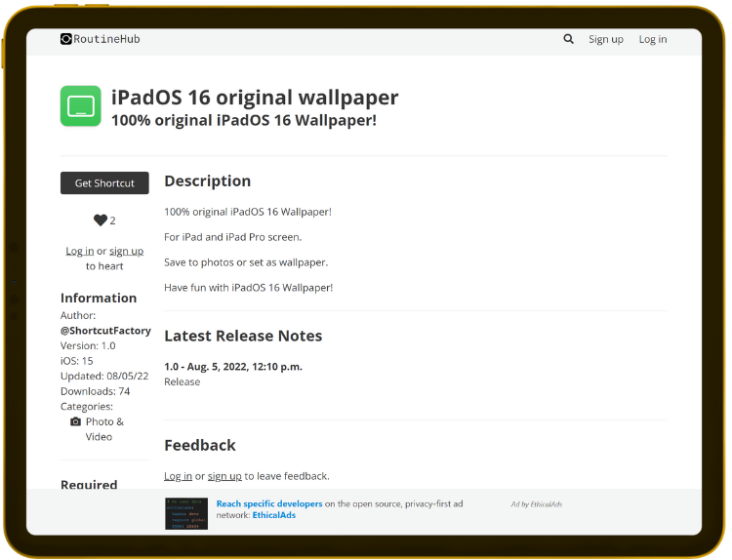Click the iPadOS 16 original wallpaper title
This screenshot has width=732, height=560.
255,98
